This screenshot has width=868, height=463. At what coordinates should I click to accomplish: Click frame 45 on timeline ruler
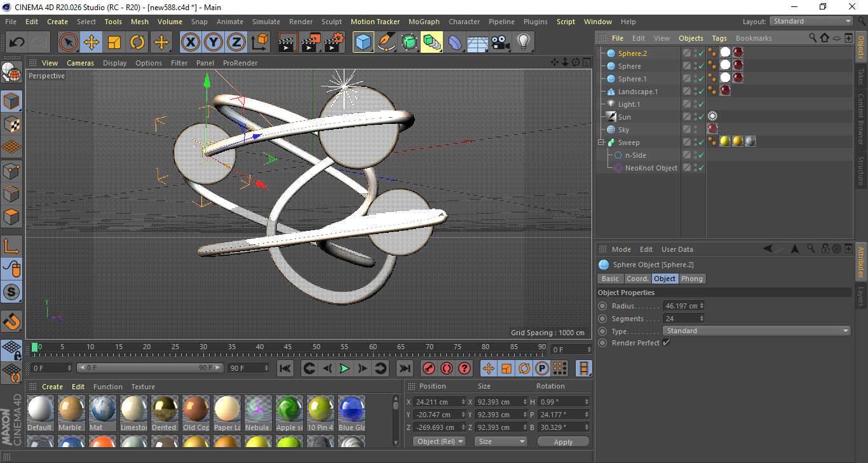point(288,347)
